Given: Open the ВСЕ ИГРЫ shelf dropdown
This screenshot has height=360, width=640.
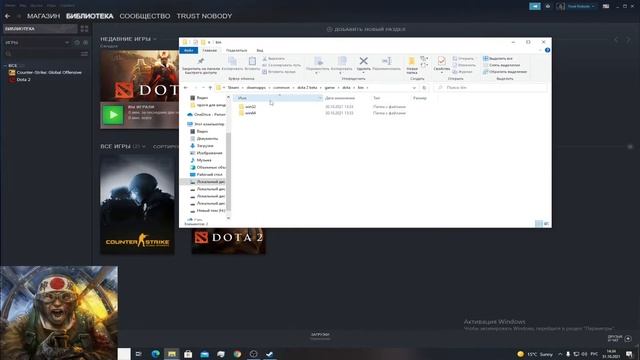Looking at the screenshot, I should [143, 146].
